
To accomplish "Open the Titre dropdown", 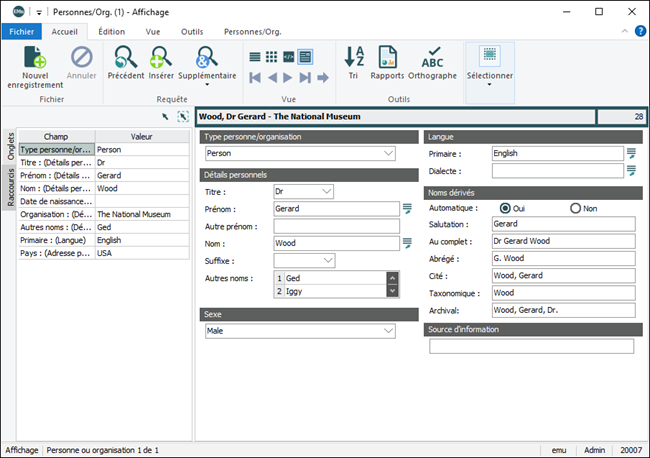I will tap(327, 190).
